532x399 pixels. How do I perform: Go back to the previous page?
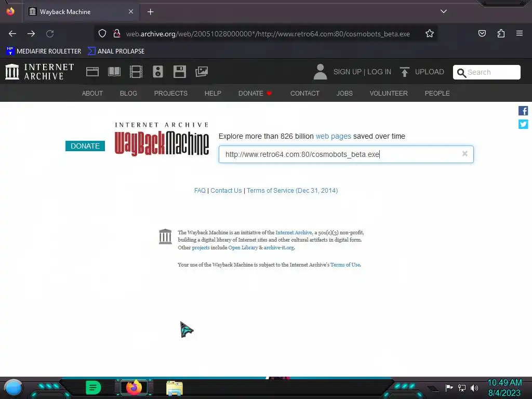pyautogui.click(x=12, y=34)
